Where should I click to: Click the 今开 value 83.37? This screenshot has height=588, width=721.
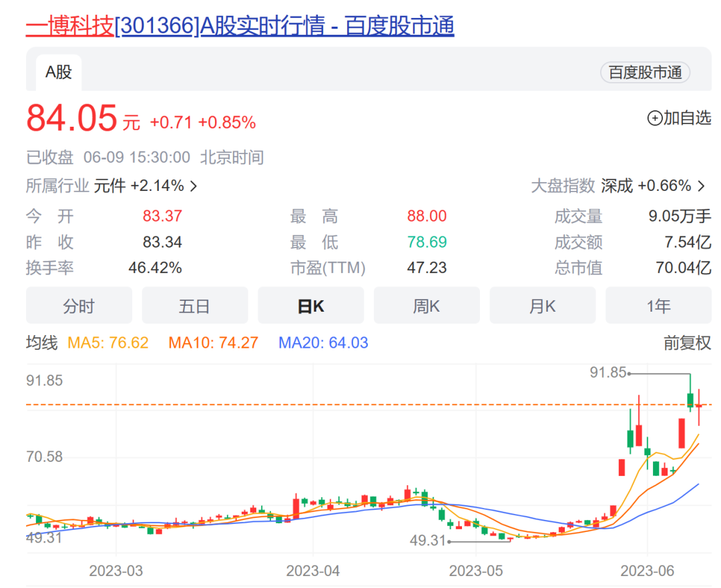click(x=162, y=216)
